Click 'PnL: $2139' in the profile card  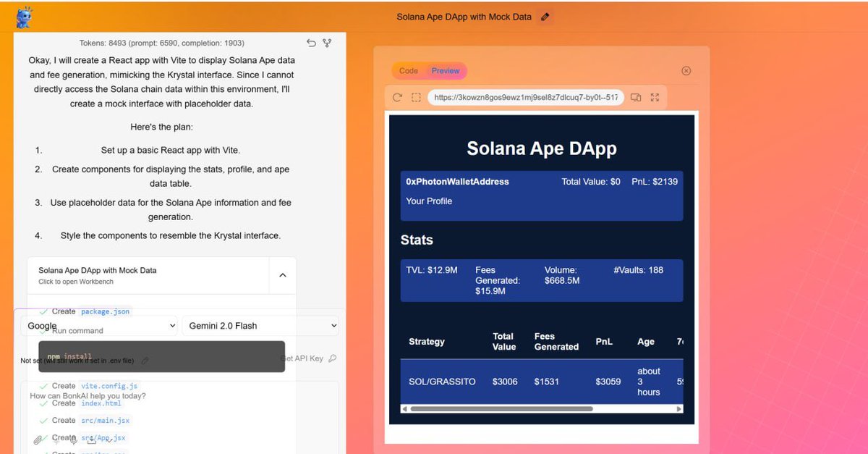pyautogui.click(x=655, y=182)
